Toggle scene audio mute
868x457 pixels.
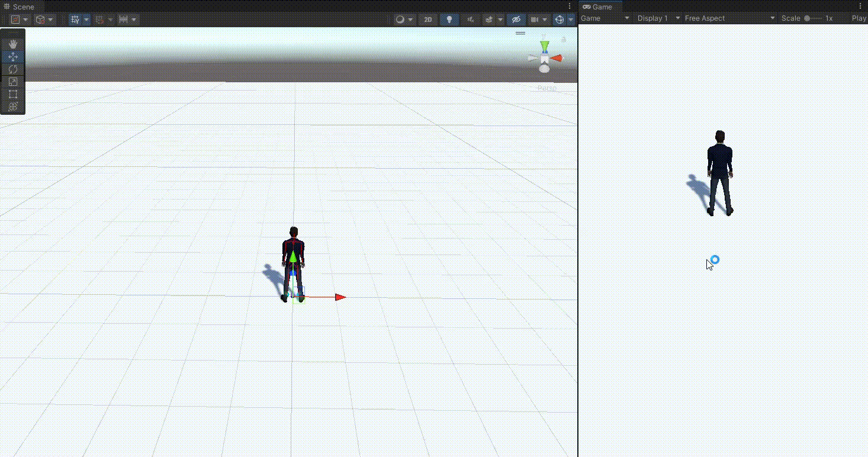471,20
